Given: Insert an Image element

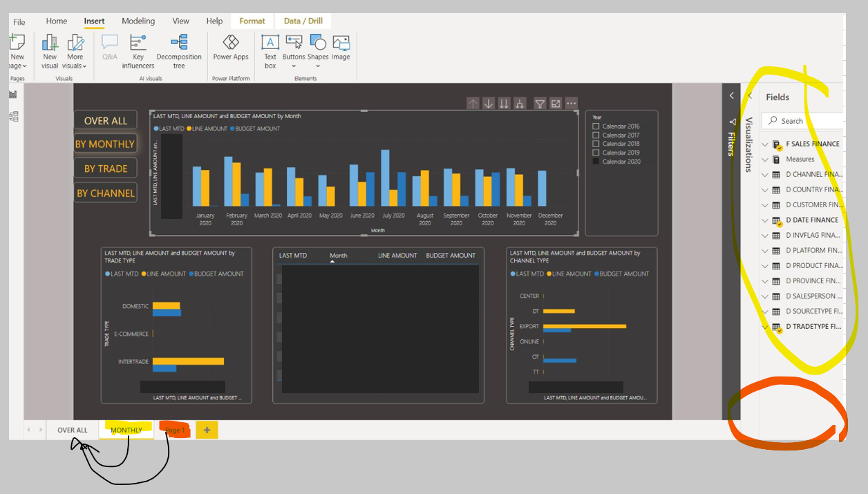Looking at the screenshot, I should [x=341, y=48].
